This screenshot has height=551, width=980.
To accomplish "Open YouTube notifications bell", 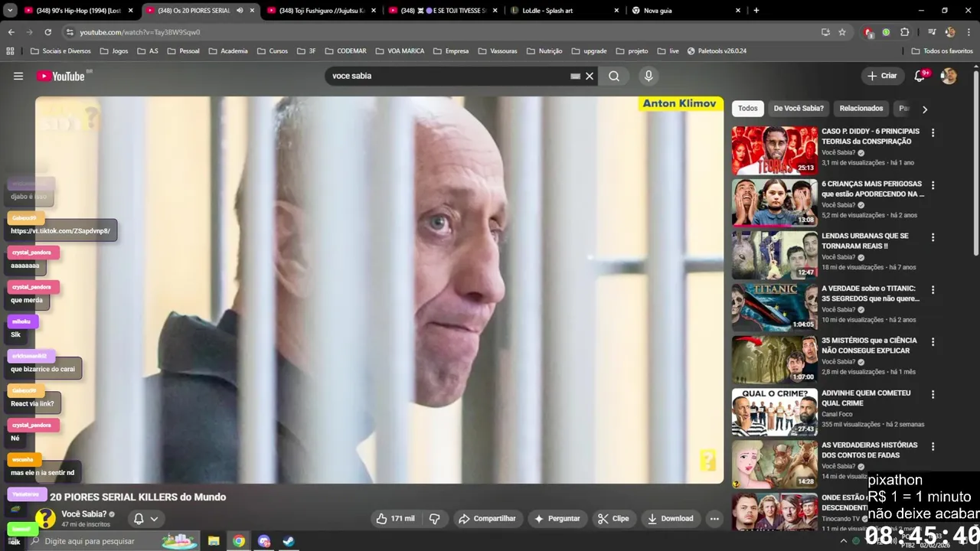I will (920, 76).
